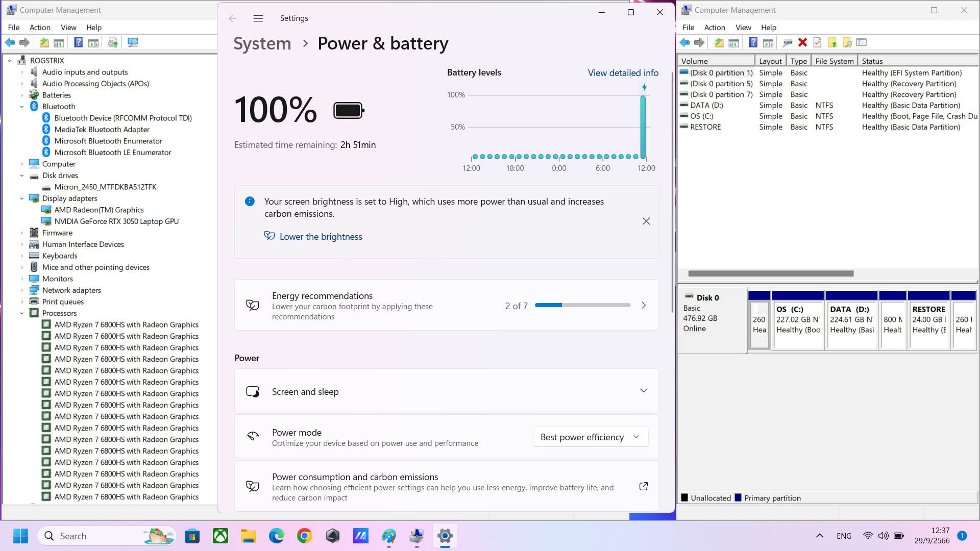Image resolution: width=980 pixels, height=551 pixels.
Task: Open View menu in right Computer Management
Action: click(743, 28)
